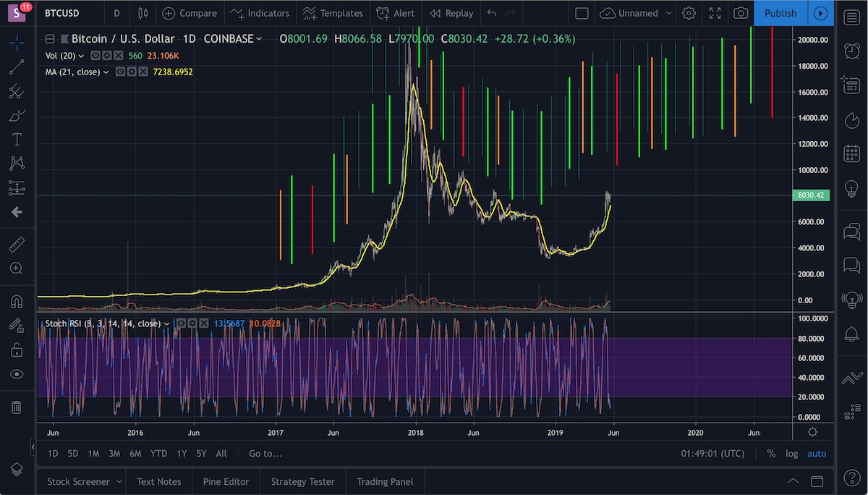This screenshot has height=495, width=868.
Task: Collapse the left drawing toolbar
Action: pos(33,448)
